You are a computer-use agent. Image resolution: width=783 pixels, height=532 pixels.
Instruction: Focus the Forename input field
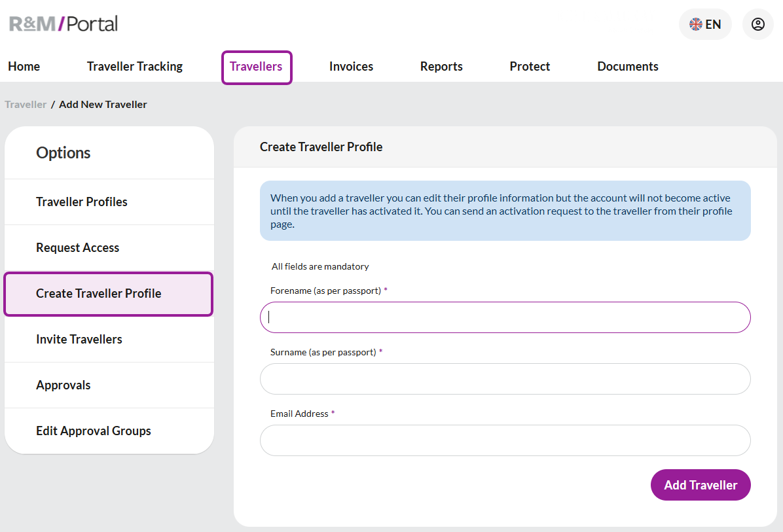point(505,317)
